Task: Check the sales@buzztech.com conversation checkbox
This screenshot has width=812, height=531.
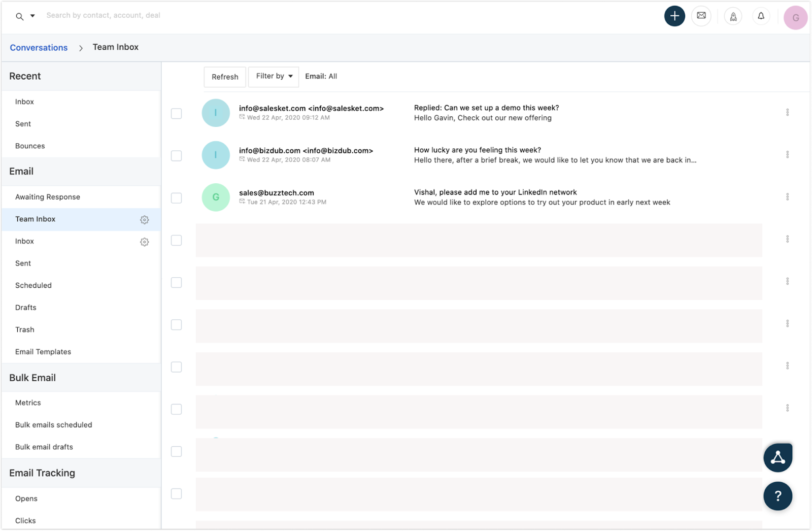Action: 176,198
